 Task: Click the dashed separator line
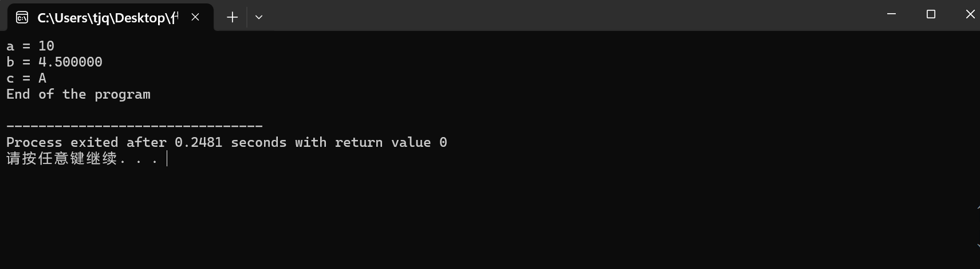coord(135,126)
